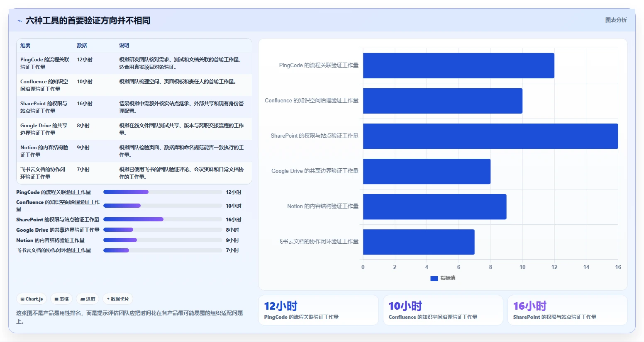The width and height of the screenshot is (644, 342).
Task: Select the table cell 'PingCode 的流程关联验证工作量'
Action: (x=45, y=63)
